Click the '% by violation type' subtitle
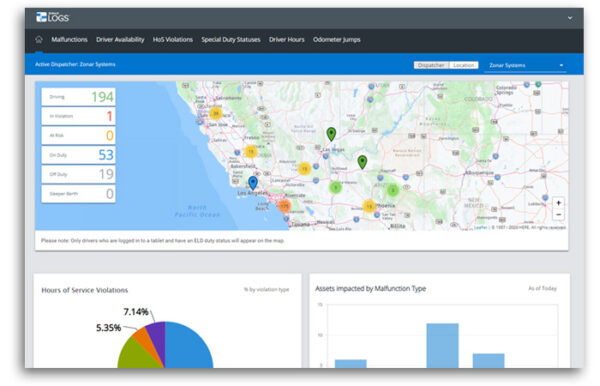Viewport: 600px width, 386px height. pos(266,290)
